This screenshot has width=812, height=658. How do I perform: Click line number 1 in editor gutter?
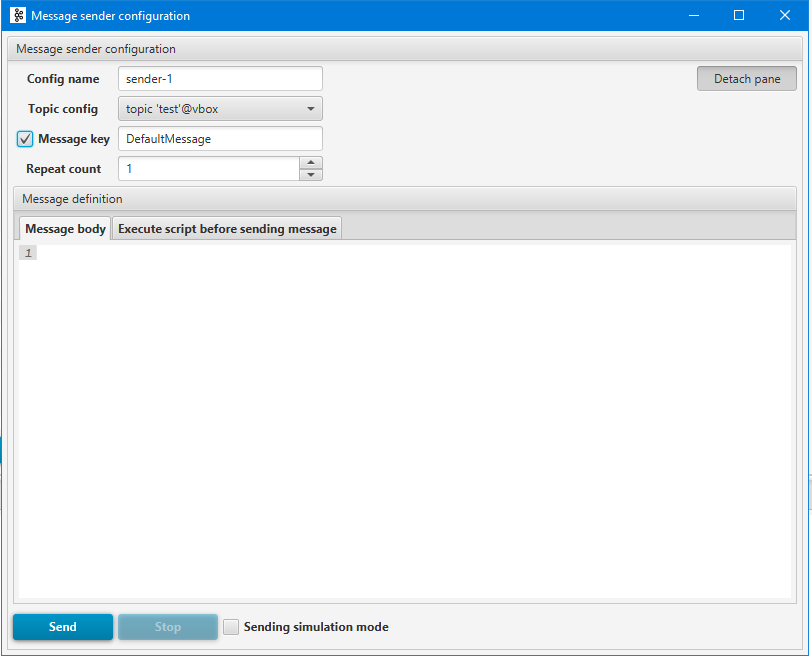pos(28,253)
